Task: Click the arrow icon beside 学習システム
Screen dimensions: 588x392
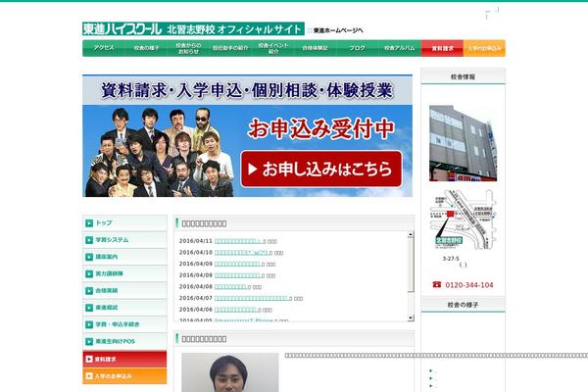Action: coord(89,240)
